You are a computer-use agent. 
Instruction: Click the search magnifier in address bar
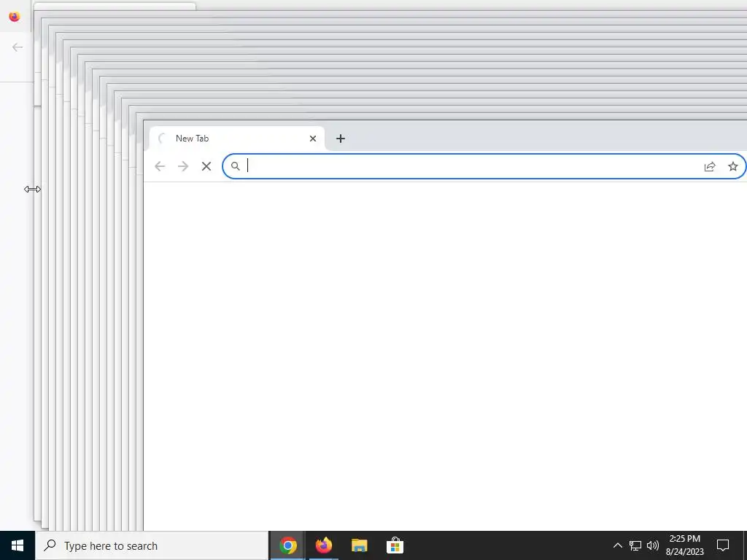(x=236, y=166)
